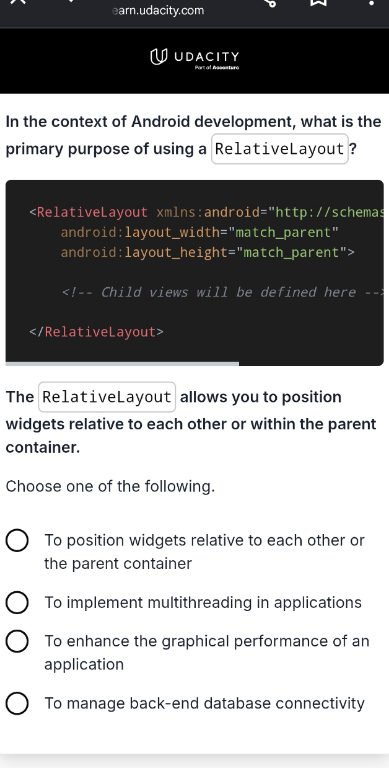Click the Udacity U logo icon
389x768 pixels.
coord(159,56)
